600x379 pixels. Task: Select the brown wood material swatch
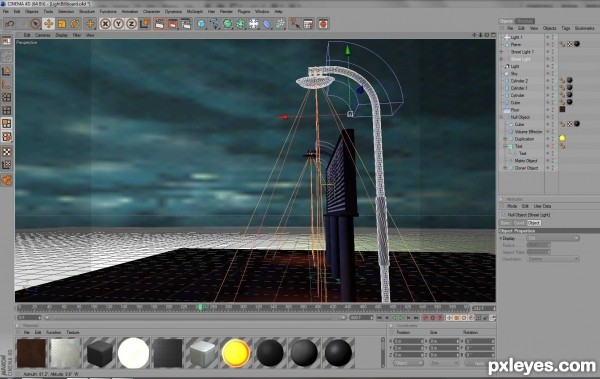pyautogui.click(x=31, y=353)
